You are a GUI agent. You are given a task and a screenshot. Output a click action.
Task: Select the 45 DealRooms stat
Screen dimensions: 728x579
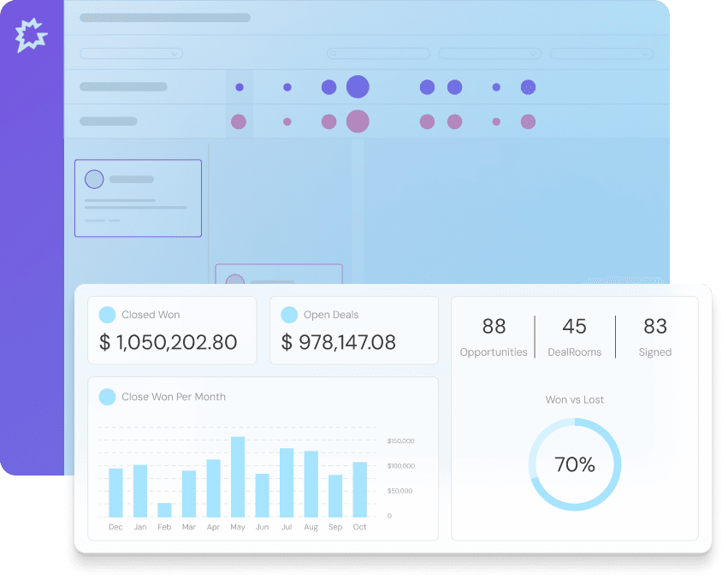point(574,337)
